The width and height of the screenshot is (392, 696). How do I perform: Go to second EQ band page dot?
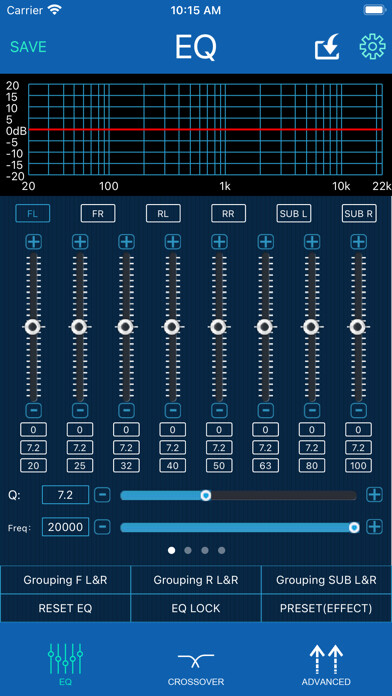[188, 550]
